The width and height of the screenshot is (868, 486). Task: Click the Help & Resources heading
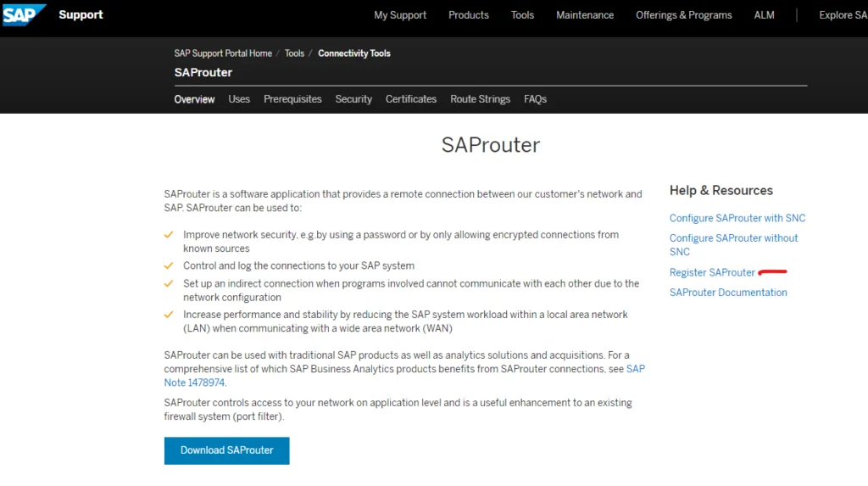point(721,191)
